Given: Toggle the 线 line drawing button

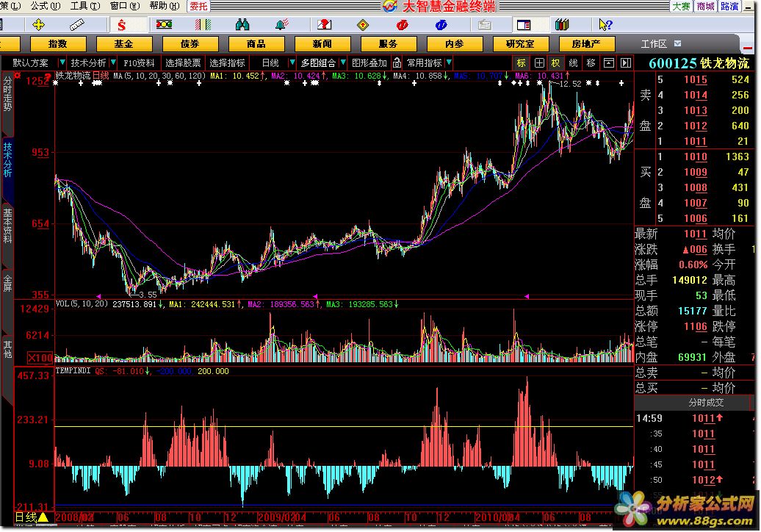Looking at the screenshot, I should [573, 62].
